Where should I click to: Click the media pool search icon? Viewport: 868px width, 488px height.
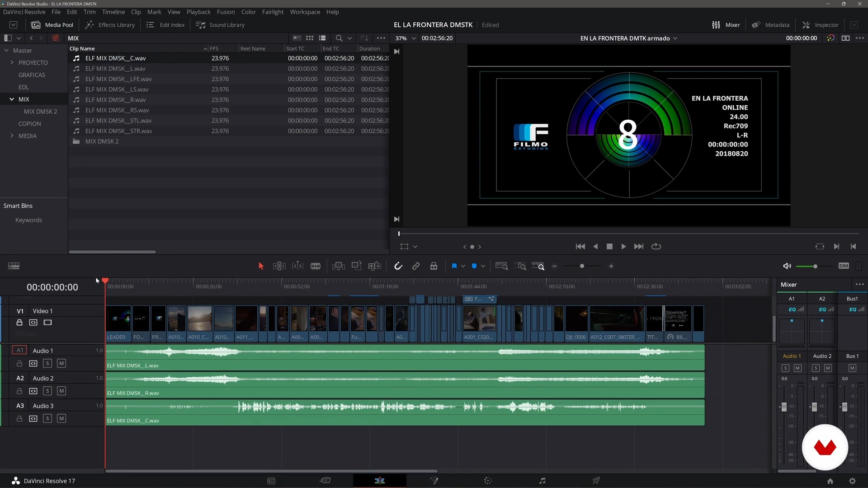point(339,38)
